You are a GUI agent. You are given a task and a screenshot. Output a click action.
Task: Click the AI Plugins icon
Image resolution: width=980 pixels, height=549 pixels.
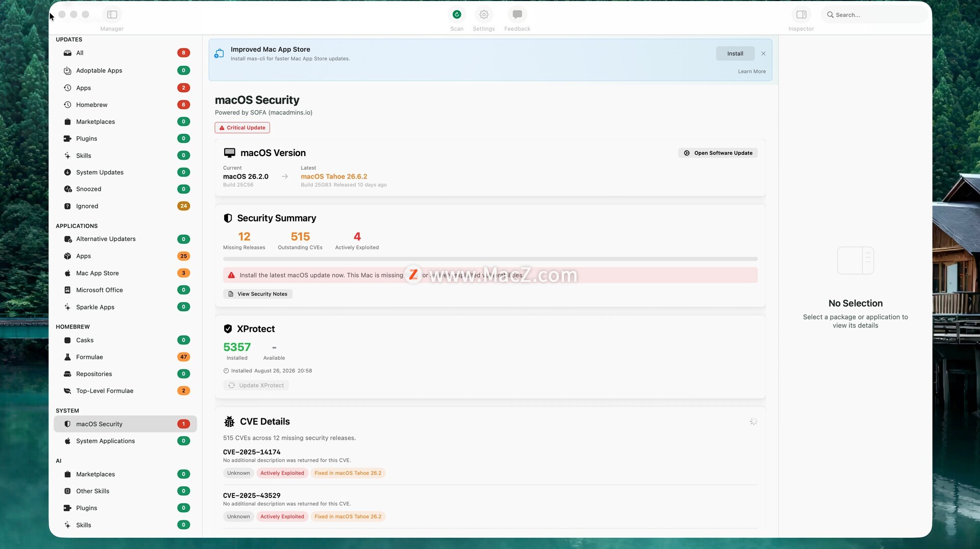[x=67, y=508]
